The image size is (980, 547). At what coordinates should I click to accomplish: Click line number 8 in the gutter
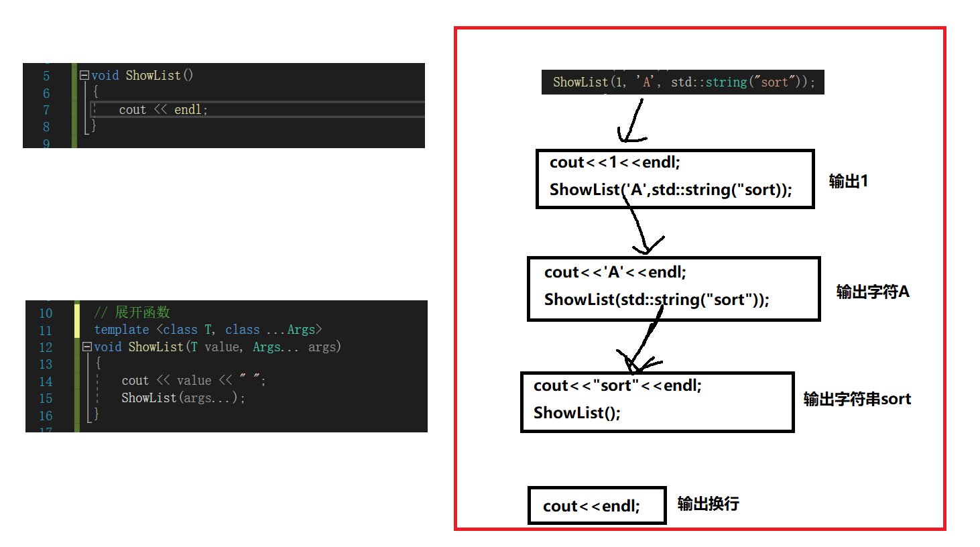46,127
